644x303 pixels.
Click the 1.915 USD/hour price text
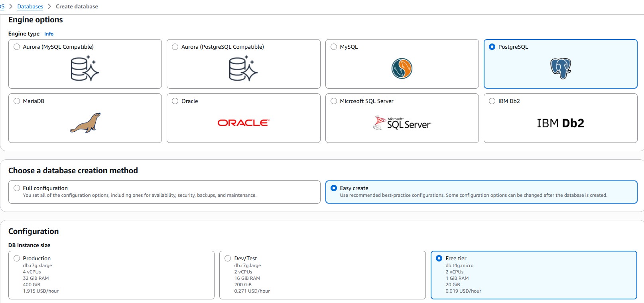tap(41, 291)
